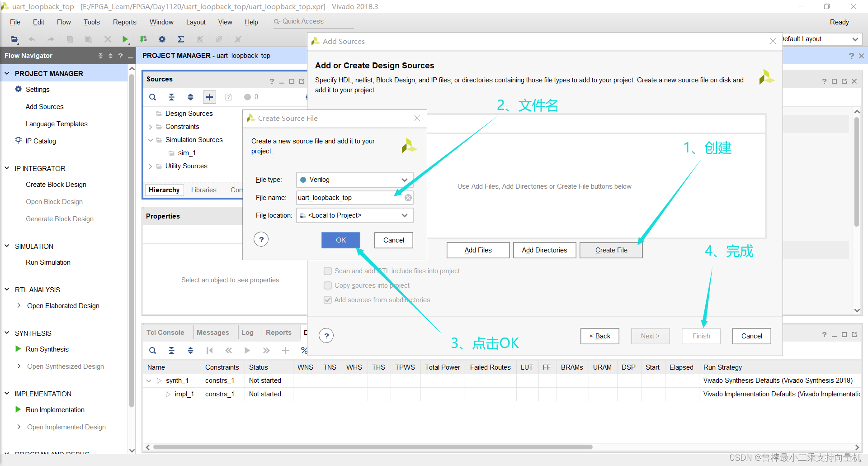This screenshot has height=466, width=868.
Task: Click the Add Directories button
Action: click(544, 250)
